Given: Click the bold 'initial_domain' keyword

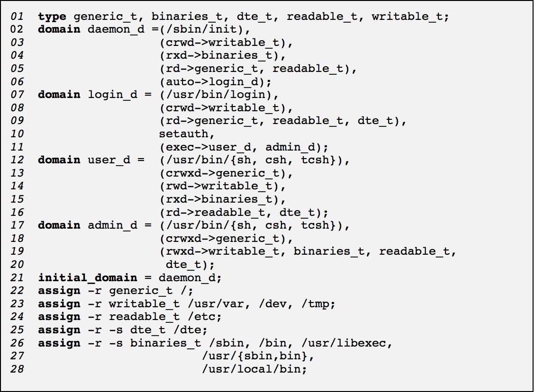Looking at the screenshot, I should point(87,277).
